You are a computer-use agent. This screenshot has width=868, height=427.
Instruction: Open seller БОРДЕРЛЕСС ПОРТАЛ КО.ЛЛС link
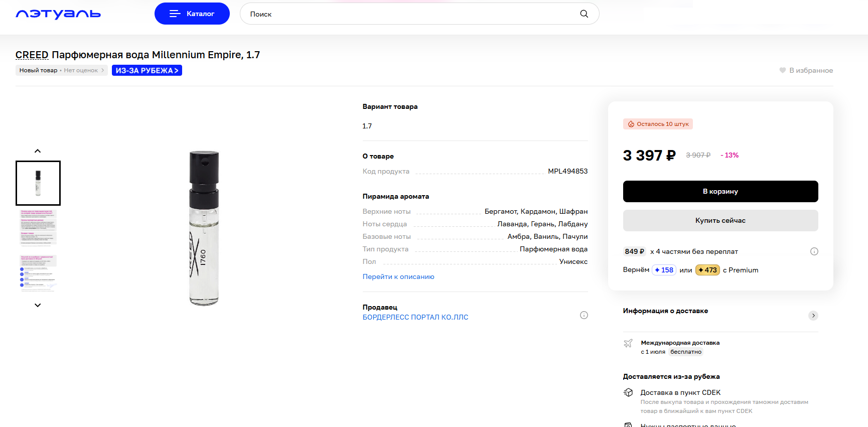tap(415, 317)
